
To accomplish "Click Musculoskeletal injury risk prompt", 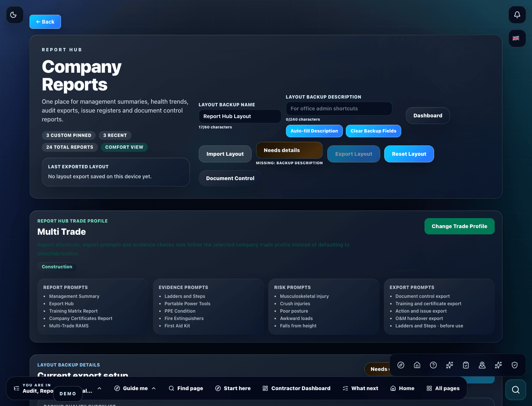I will pyautogui.click(x=304, y=296).
